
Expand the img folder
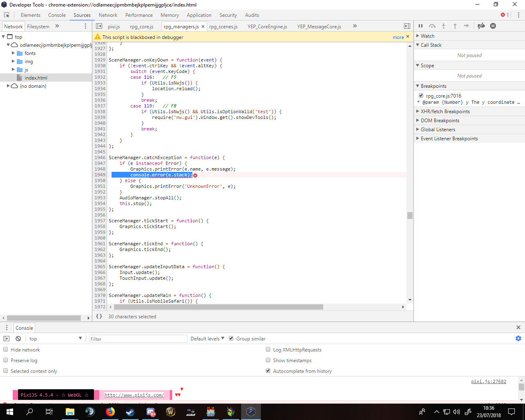[13, 61]
